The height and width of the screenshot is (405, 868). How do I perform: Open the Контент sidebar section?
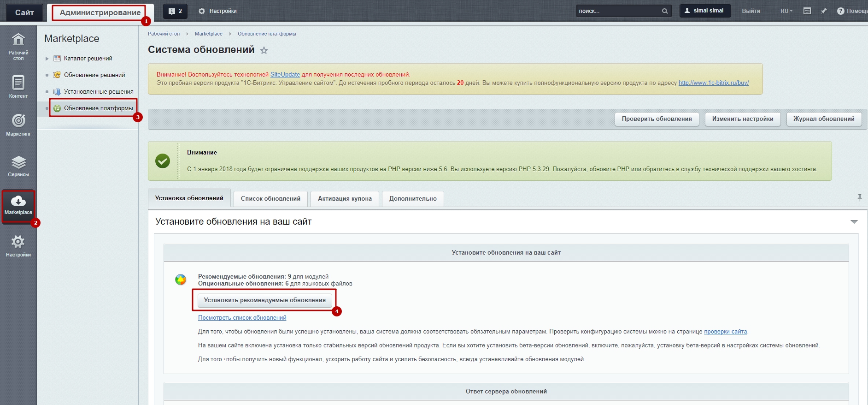point(18,87)
